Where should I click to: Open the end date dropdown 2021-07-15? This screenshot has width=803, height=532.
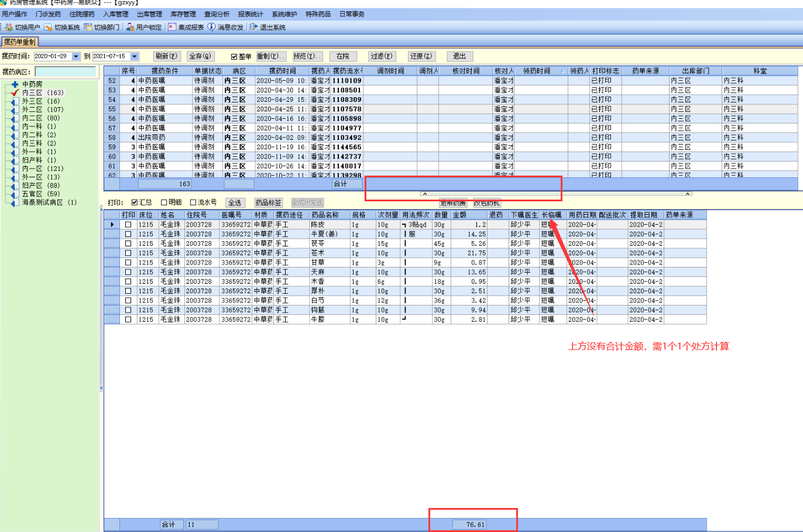tap(135, 56)
